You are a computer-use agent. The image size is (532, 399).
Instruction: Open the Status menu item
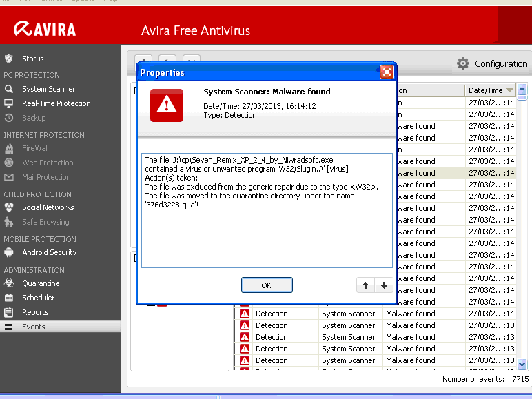(33, 59)
